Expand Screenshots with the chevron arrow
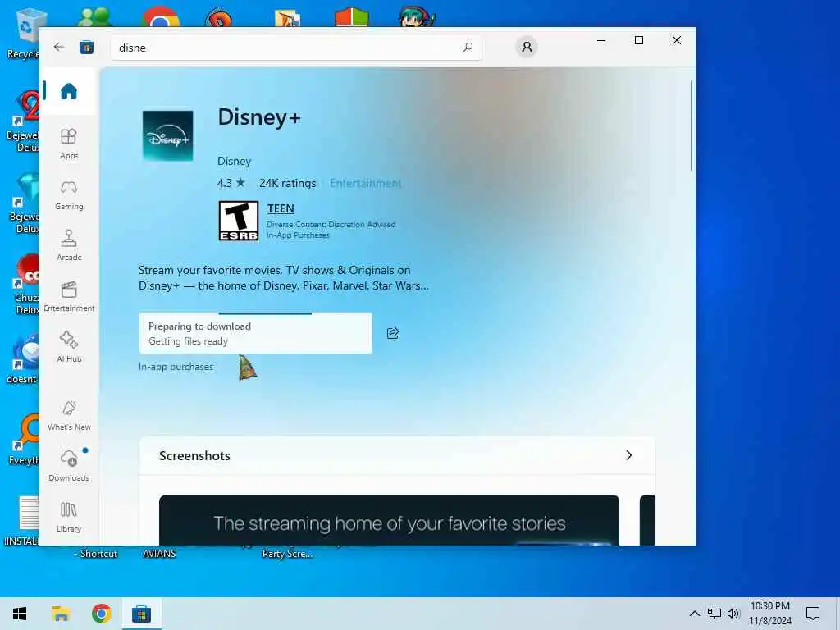 click(x=629, y=455)
